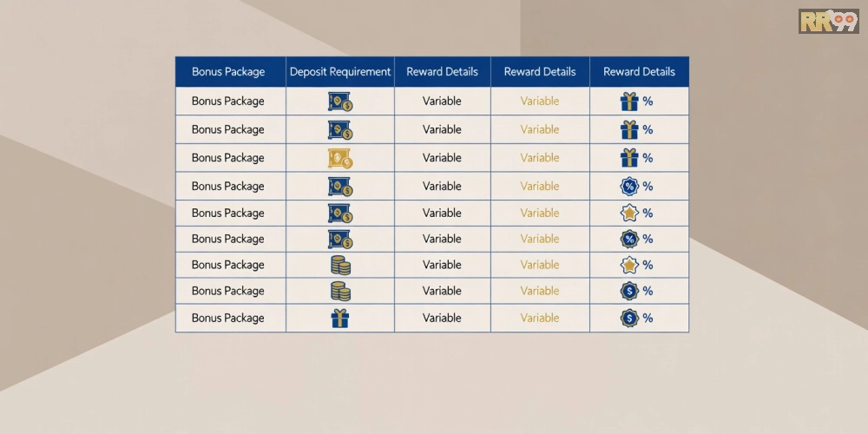Click "Bonus Package" in the last table row

[228, 319]
